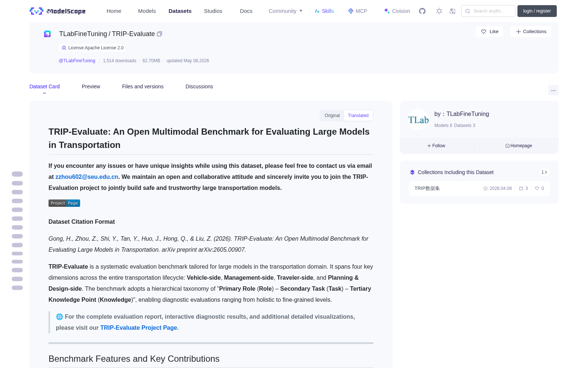Click the by: TLabFineTuning author name
The width and height of the screenshot is (588, 368).
(462, 114)
